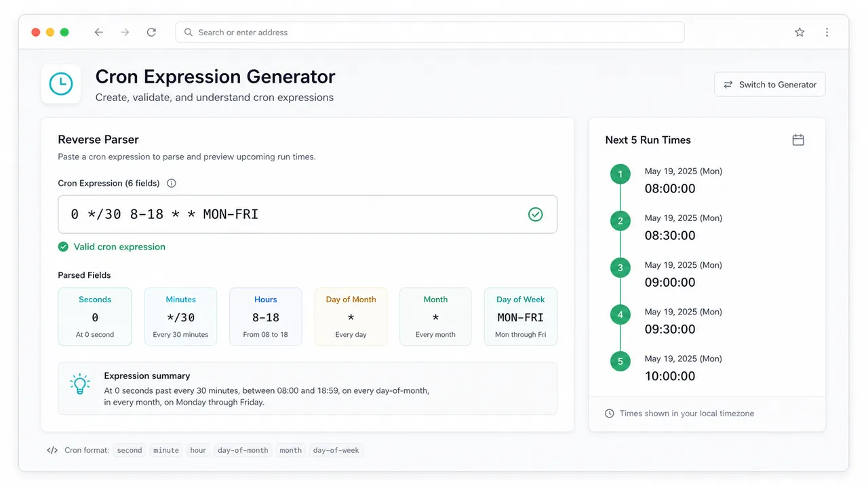Select the Day of Month field card
Screen dimensions: 868x488
[x=351, y=317]
